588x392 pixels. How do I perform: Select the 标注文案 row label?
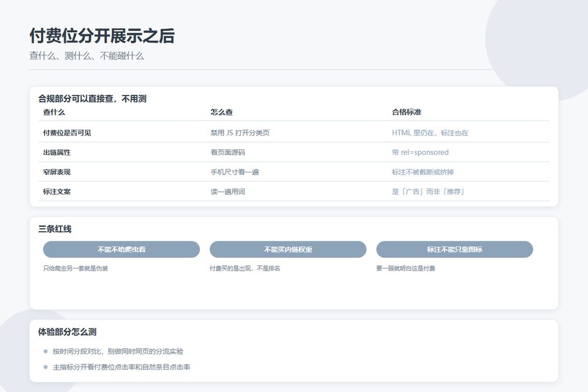tap(56, 191)
